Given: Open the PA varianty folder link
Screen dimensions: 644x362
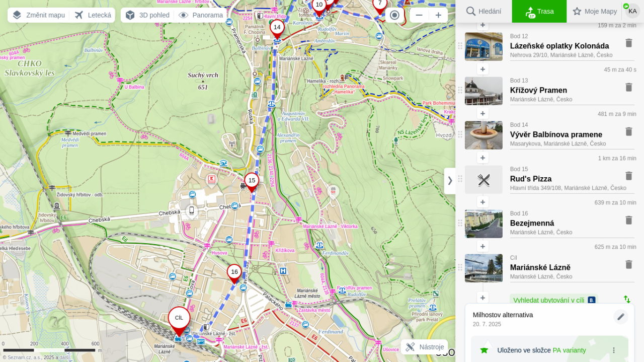Looking at the screenshot, I should click(569, 350).
